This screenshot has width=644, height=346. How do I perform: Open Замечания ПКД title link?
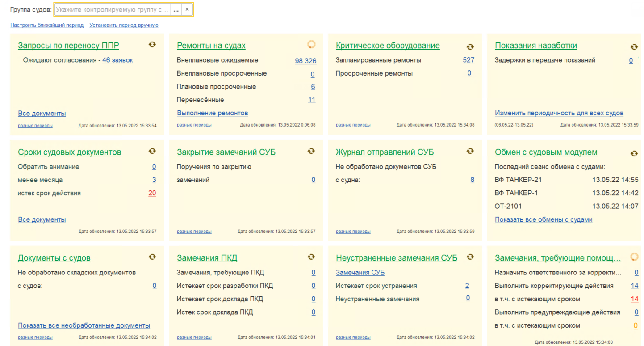207,258
